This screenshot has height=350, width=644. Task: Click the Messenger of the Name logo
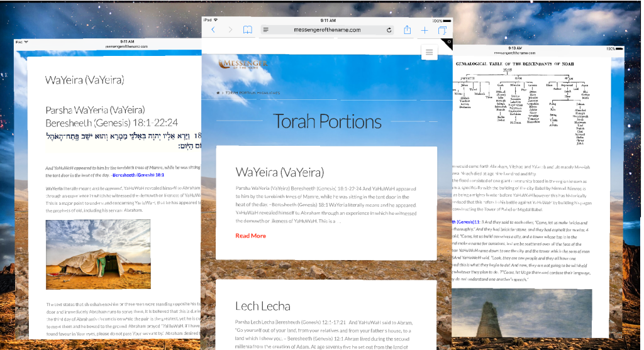(245, 63)
